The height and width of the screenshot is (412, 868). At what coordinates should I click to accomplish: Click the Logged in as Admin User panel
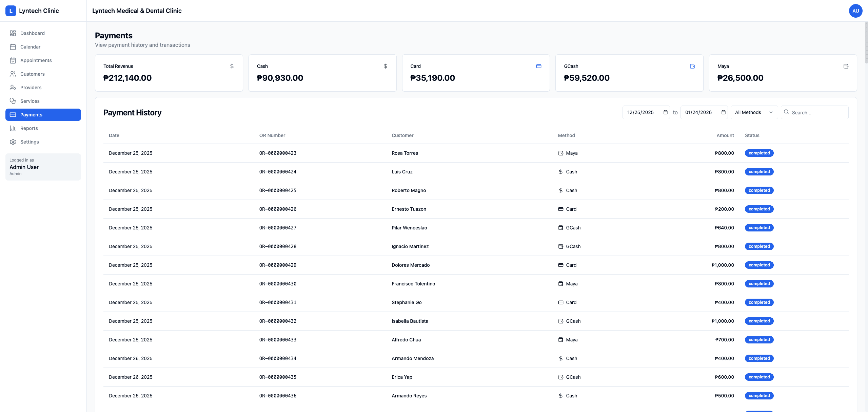point(43,167)
